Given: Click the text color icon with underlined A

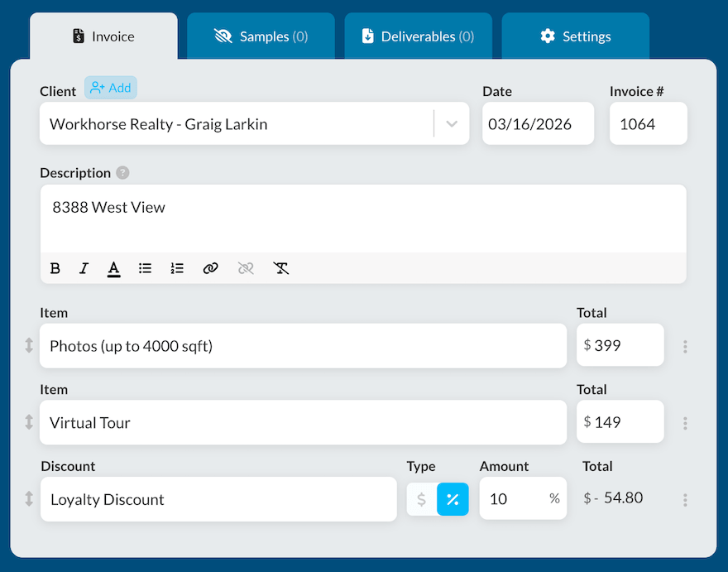Looking at the screenshot, I should point(113,267).
